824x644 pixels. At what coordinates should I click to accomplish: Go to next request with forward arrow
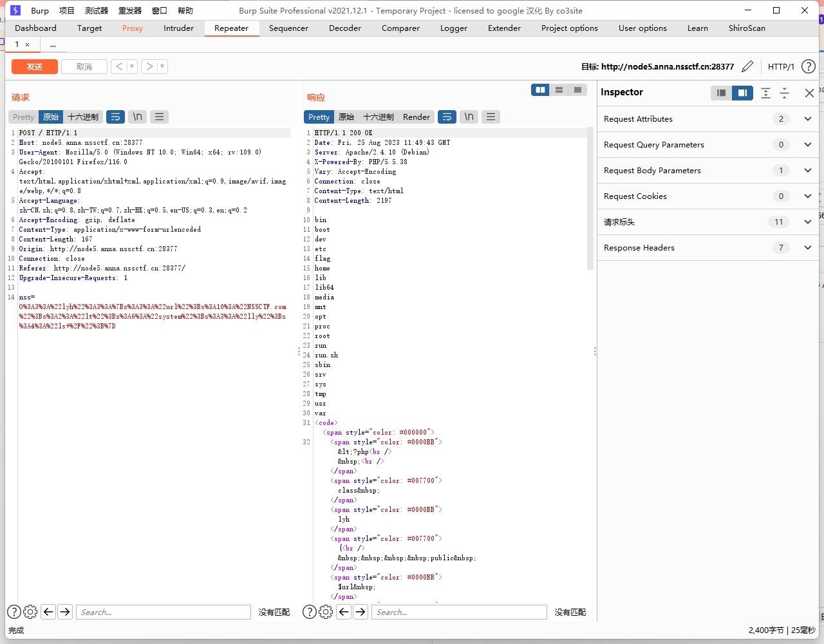149,66
